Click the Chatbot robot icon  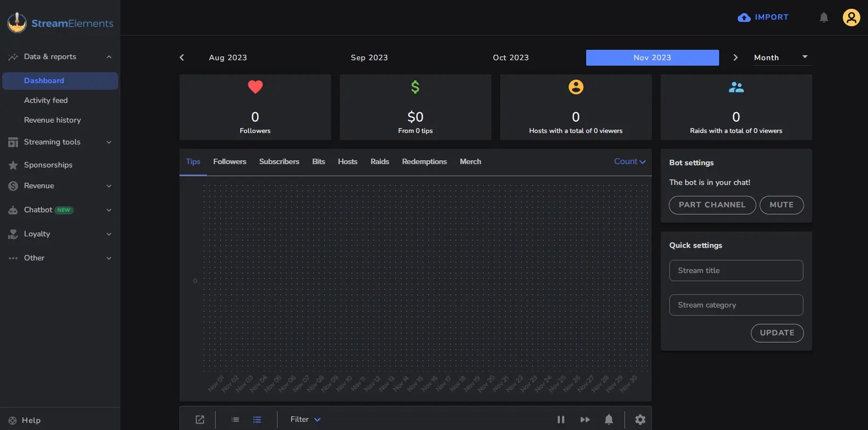[13, 210]
